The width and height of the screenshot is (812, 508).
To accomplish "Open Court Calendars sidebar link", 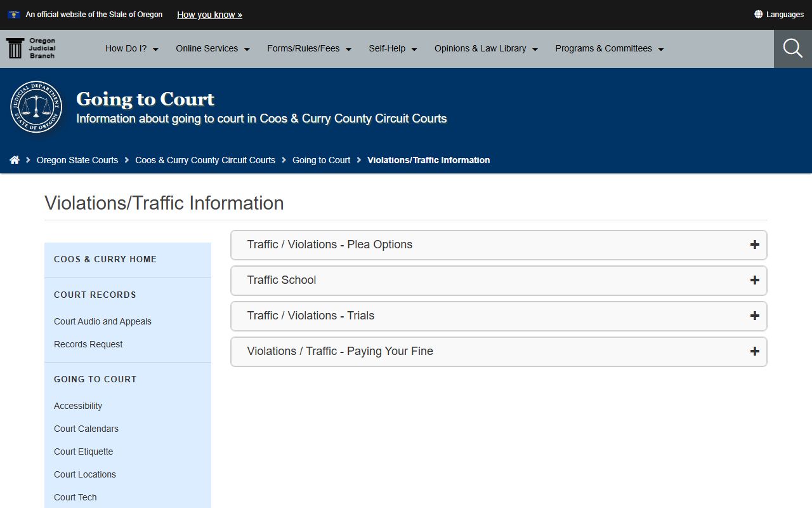I will [86, 429].
